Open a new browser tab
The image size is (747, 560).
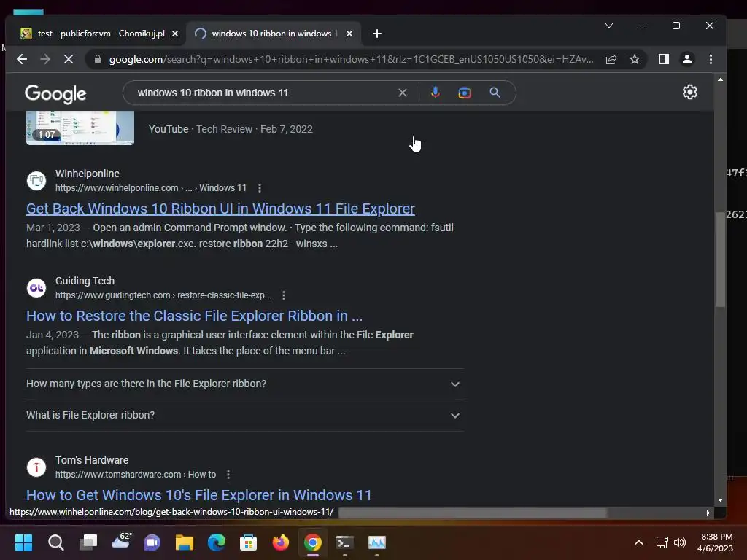pos(377,34)
